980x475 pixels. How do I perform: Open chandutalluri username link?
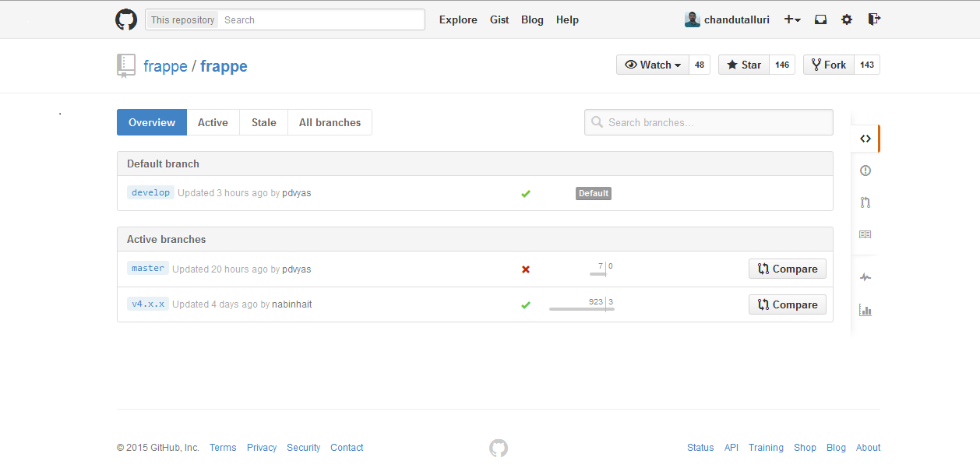[737, 19]
